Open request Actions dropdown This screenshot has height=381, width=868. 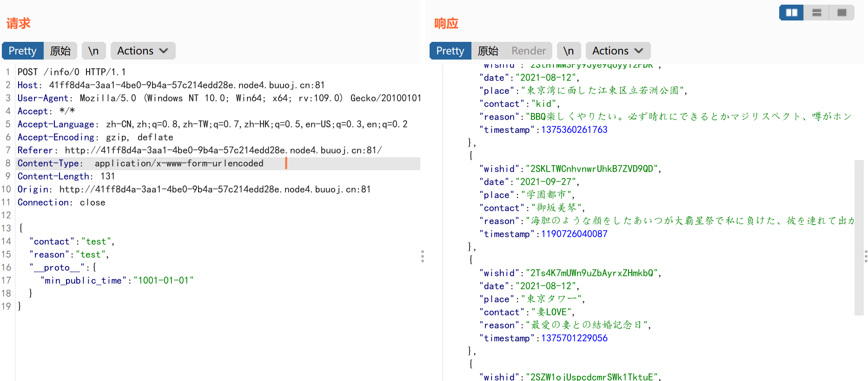click(143, 51)
